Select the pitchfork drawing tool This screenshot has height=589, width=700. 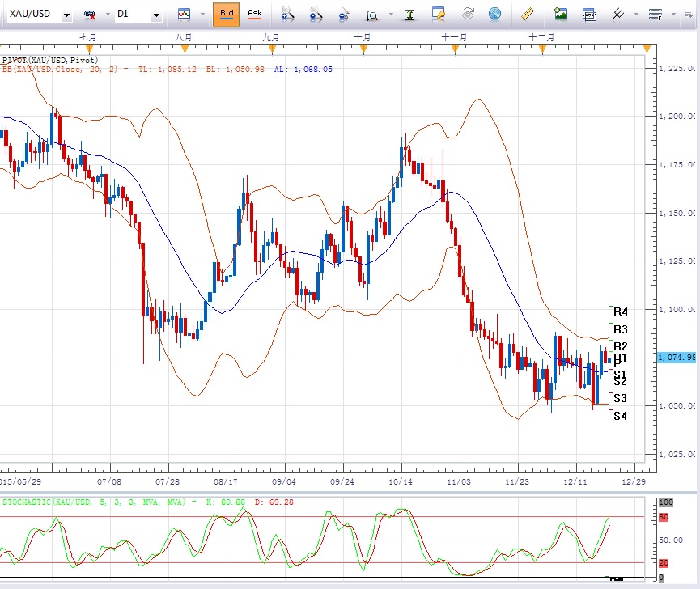coord(619,14)
